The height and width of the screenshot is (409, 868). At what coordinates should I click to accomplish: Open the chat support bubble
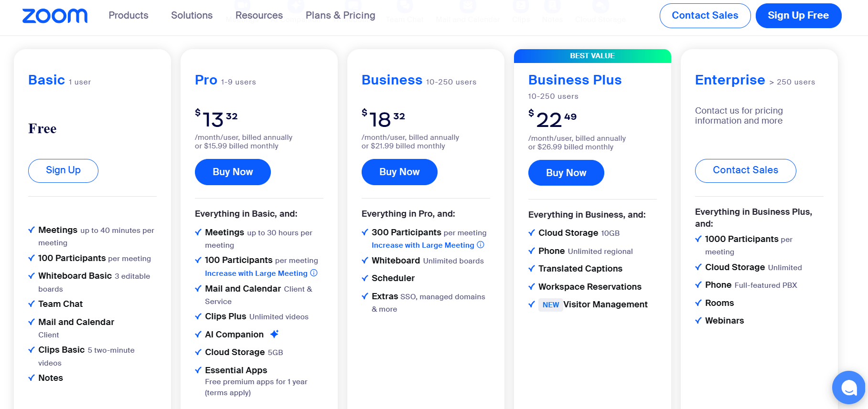[x=848, y=388]
